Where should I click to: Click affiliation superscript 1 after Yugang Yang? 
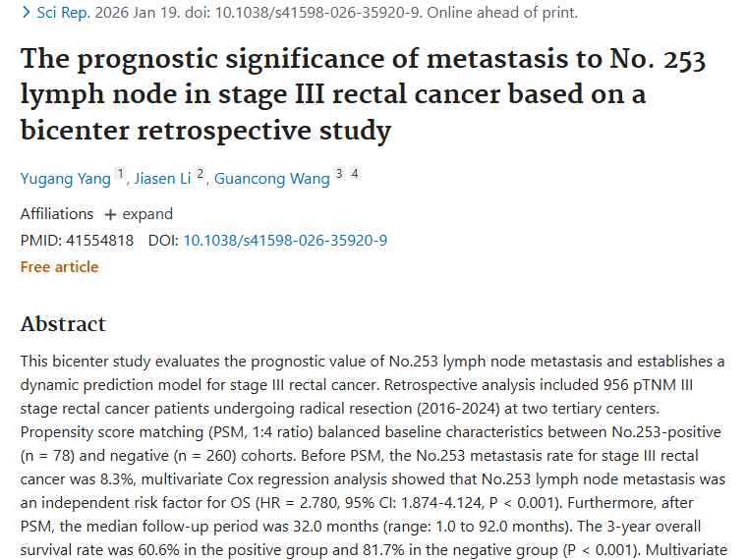(121, 174)
